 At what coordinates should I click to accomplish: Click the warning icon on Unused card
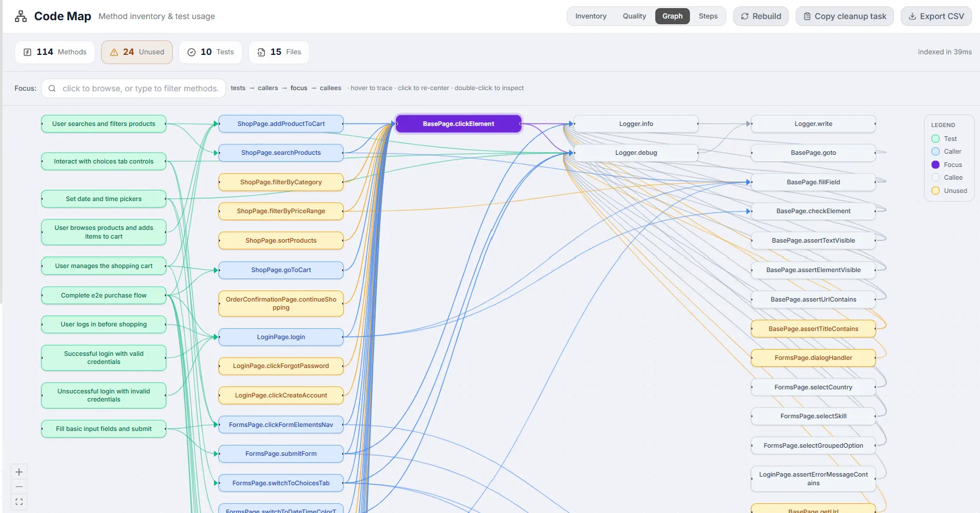point(114,52)
